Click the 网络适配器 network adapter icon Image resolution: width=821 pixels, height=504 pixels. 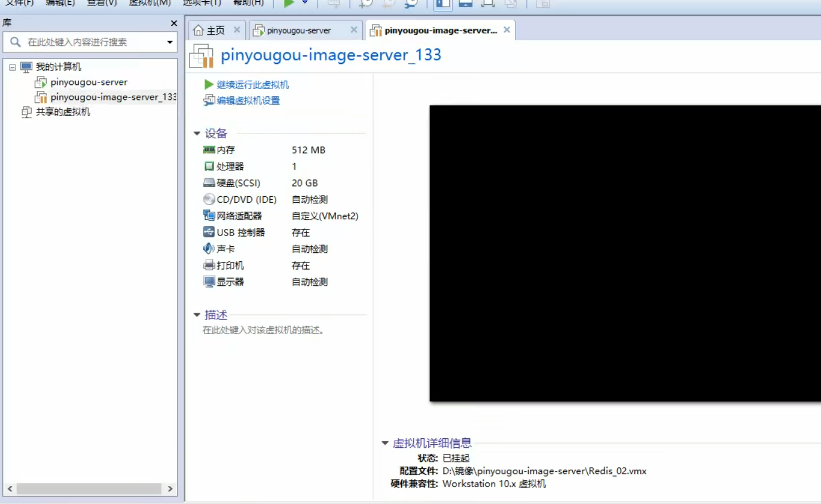[x=209, y=216]
